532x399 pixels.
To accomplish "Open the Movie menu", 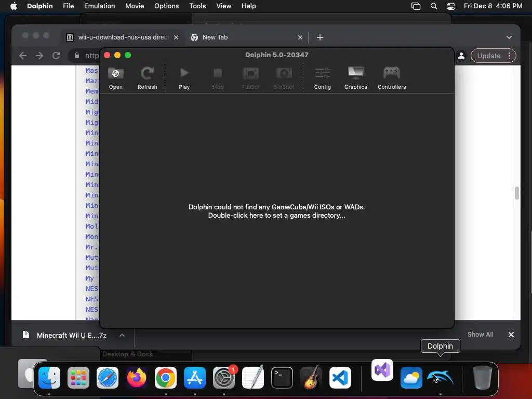I will 135,6.
